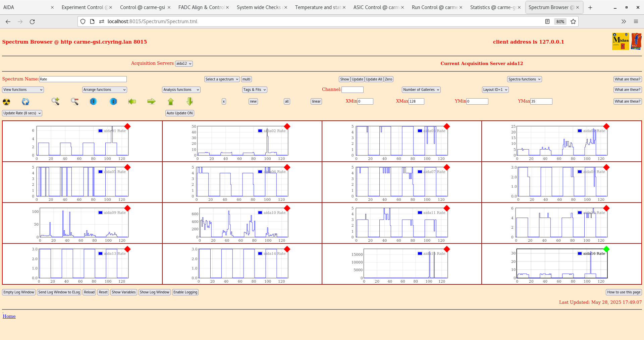This screenshot has height=340, width=644.
Task: Open the Acquisition Servers aida12 dropdown
Action: pyautogui.click(x=184, y=64)
